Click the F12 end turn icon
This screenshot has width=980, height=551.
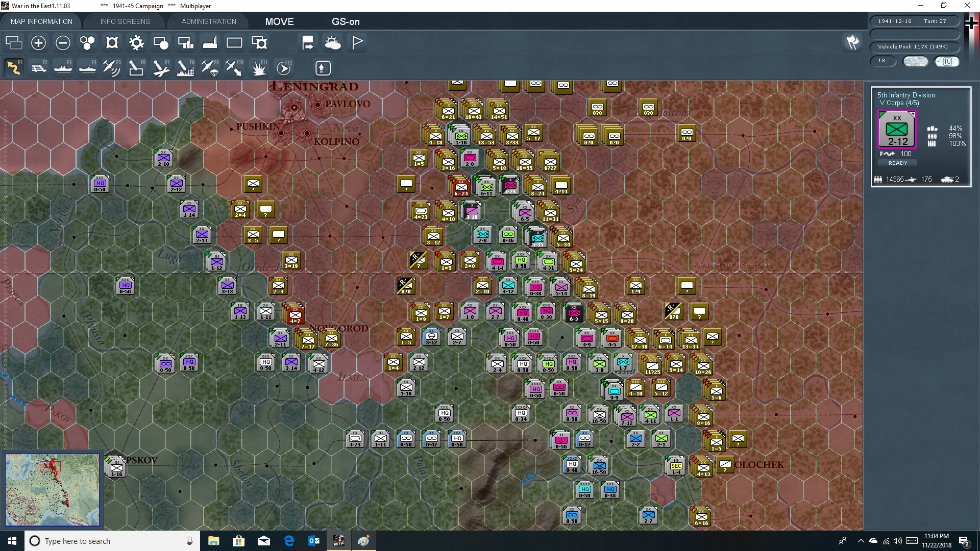tap(284, 68)
